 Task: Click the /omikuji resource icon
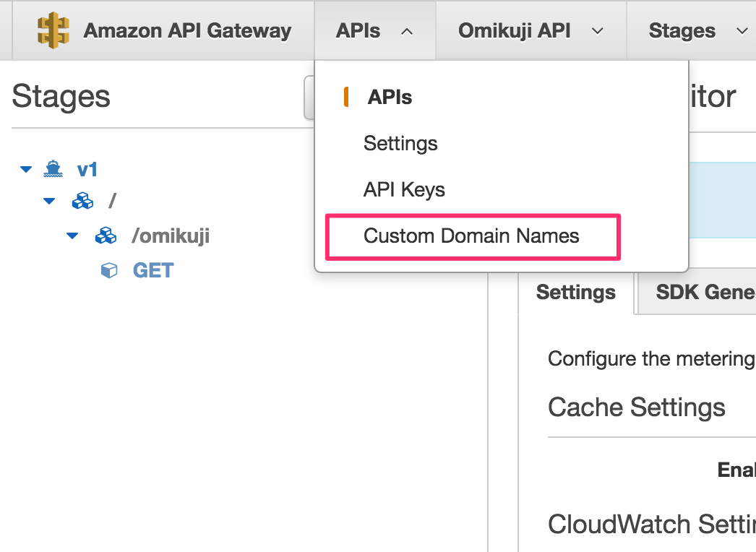(x=106, y=236)
